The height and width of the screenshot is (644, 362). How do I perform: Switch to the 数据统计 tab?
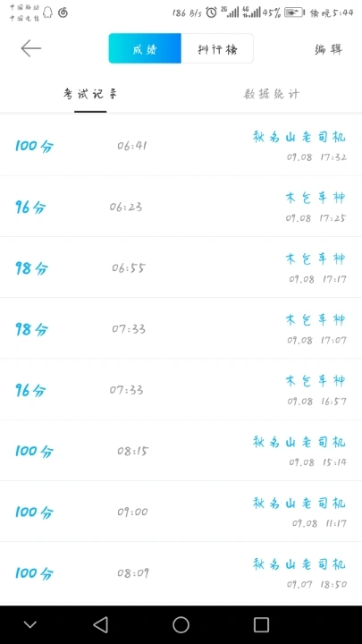pyautogui.click(x=272, y=94)
